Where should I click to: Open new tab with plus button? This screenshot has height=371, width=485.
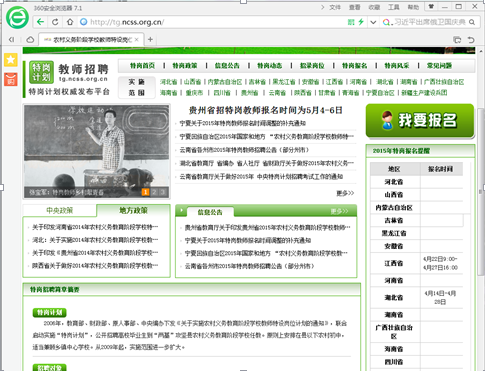[150, 40]
